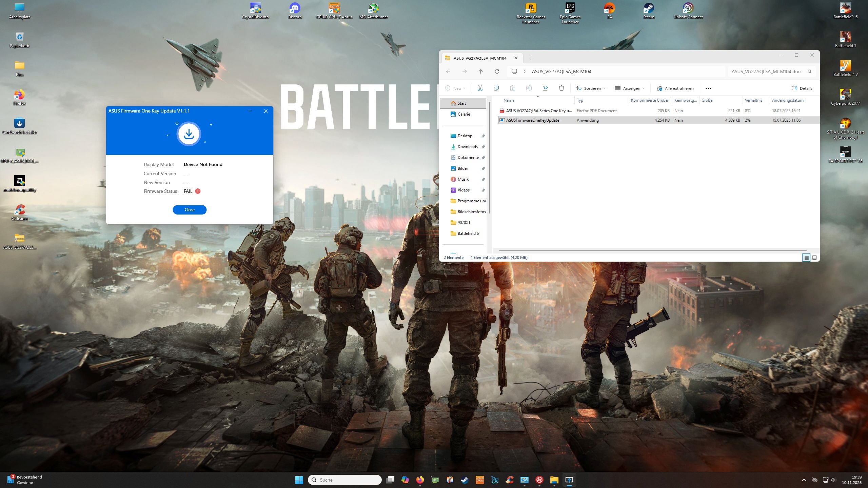Click Alle extrahieren button
The height and width of the screenshot is (488, 868).
pos(675,88)
